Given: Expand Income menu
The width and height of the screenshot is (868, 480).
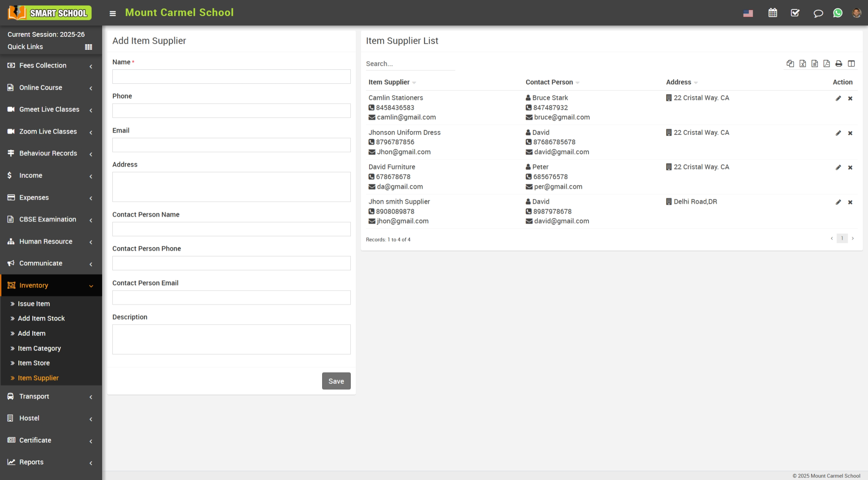Looking at the screenshot, I should pos(51,175).
